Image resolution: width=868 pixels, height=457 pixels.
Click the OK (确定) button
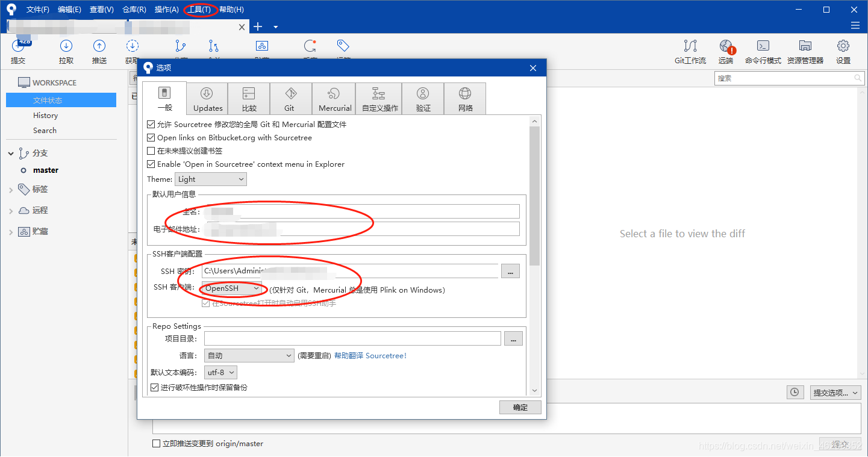tap(520, 408)
